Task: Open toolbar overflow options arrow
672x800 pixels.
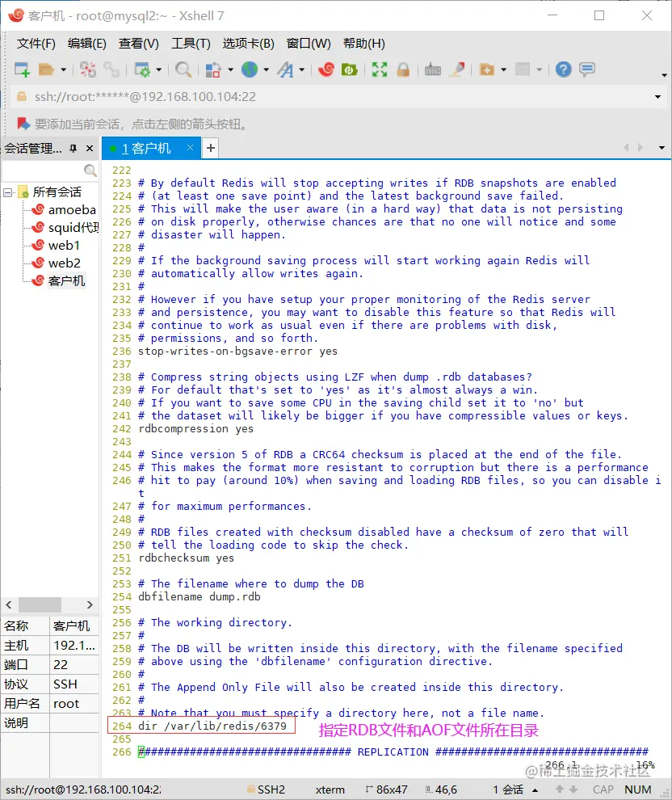Action: coord(664,75)
